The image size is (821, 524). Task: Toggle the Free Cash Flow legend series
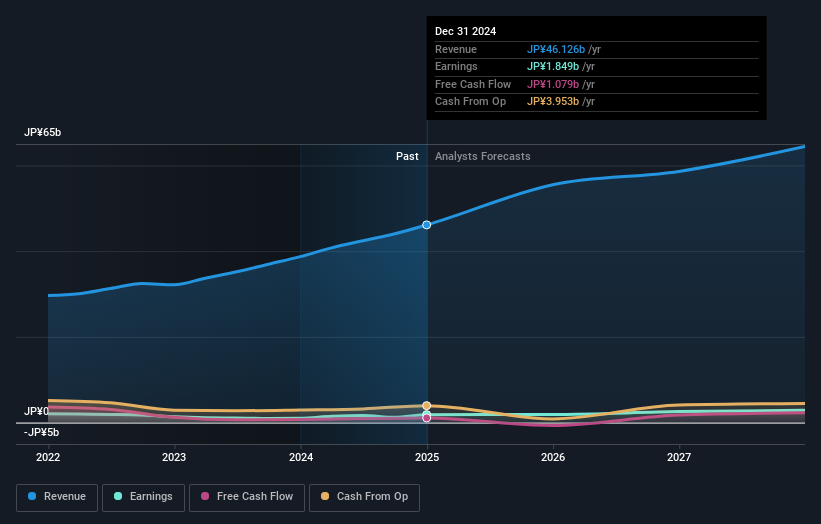tap(247, 497)
